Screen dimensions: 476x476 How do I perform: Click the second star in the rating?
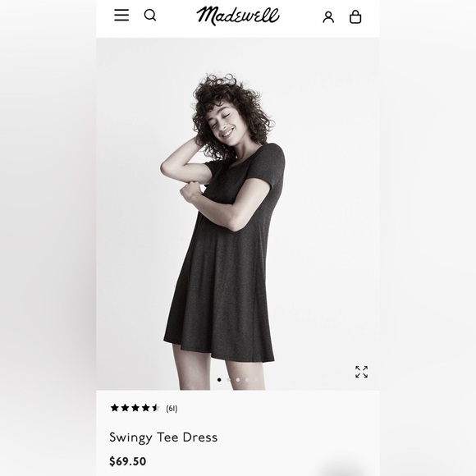(125, 407)
